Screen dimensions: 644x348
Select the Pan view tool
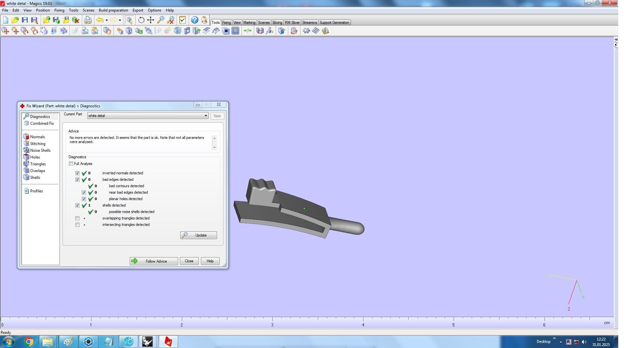point(150,20)
